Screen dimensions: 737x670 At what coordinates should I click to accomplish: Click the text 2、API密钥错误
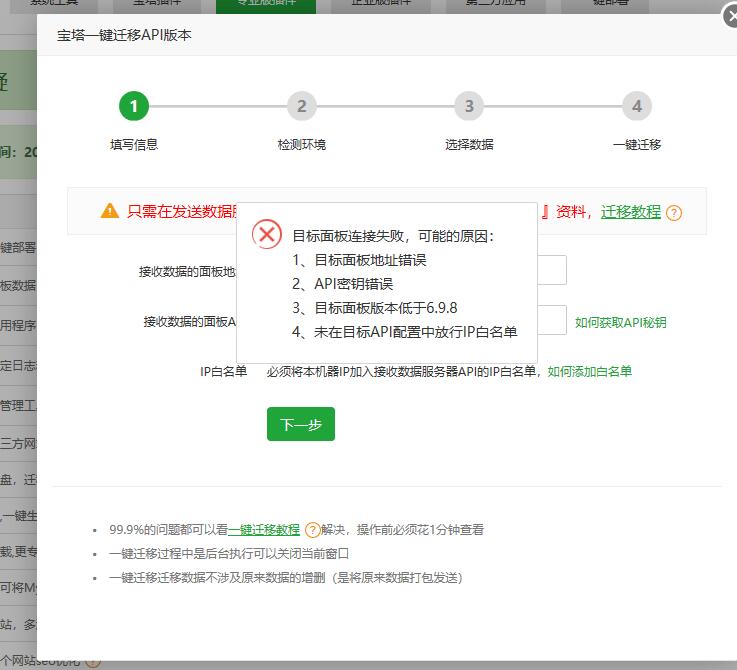tap(342, 284)
